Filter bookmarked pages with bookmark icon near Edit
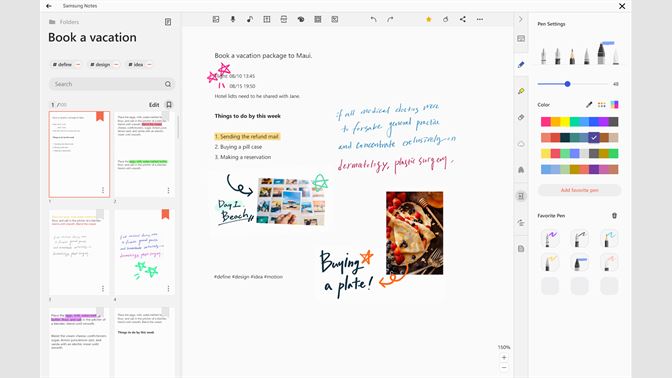This screenshot has width=672, height=378. (169, 105)
